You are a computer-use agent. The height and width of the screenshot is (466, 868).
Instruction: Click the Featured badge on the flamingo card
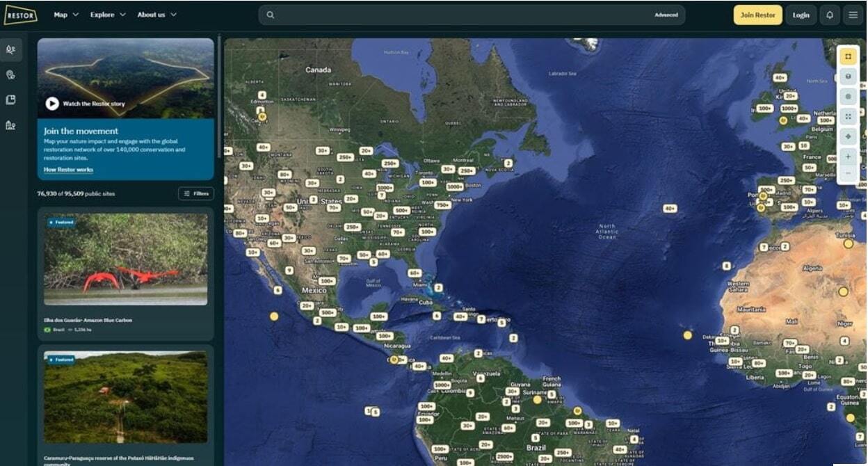click(x=61, y=223)
